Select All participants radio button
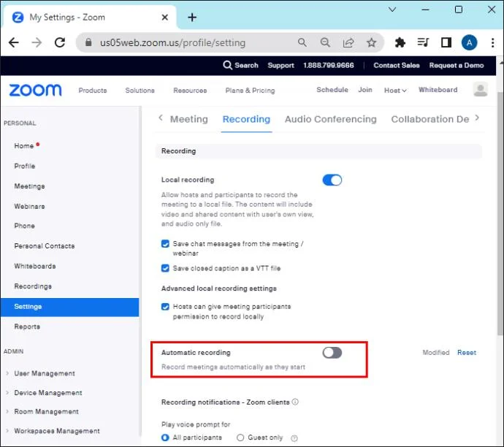 pos(165,438)
